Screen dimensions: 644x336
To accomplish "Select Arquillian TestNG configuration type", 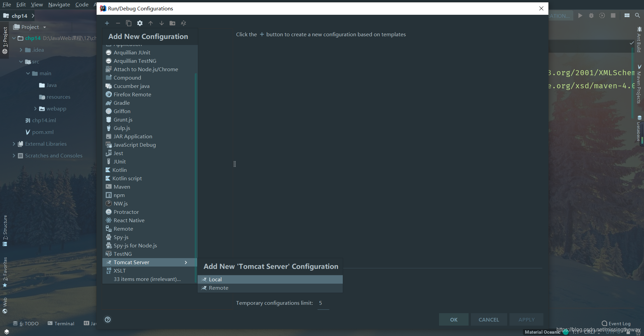I will (x=150, y=61).
